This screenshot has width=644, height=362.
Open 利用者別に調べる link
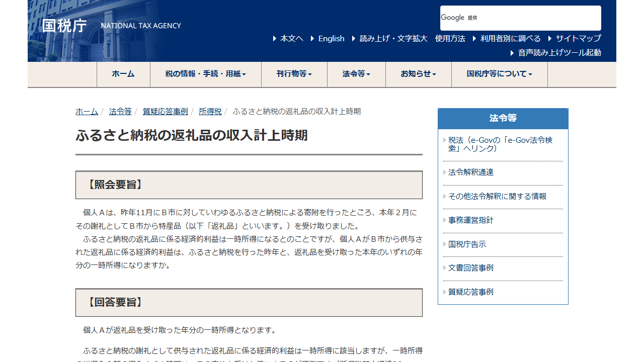pos(510,38)
